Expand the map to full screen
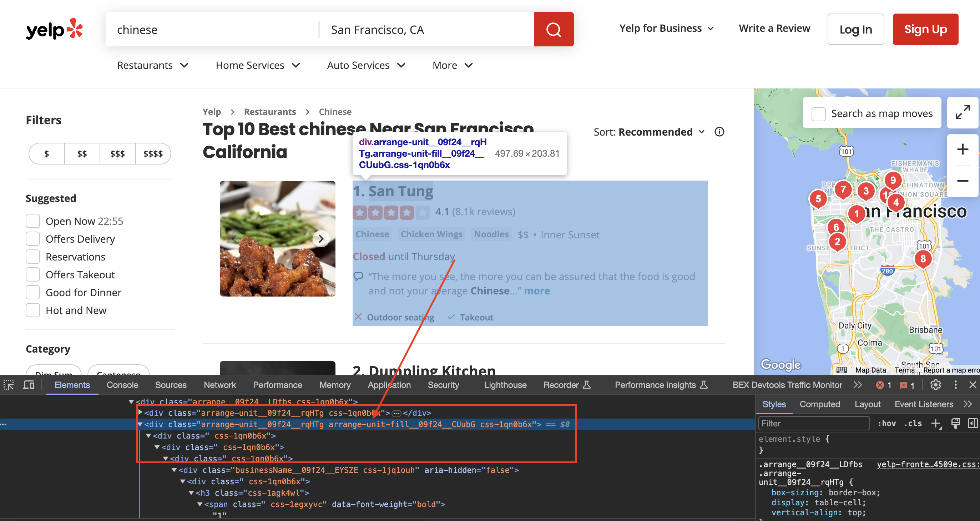The image size is (980, 521). pyautogui.click(x=963, y=112)
